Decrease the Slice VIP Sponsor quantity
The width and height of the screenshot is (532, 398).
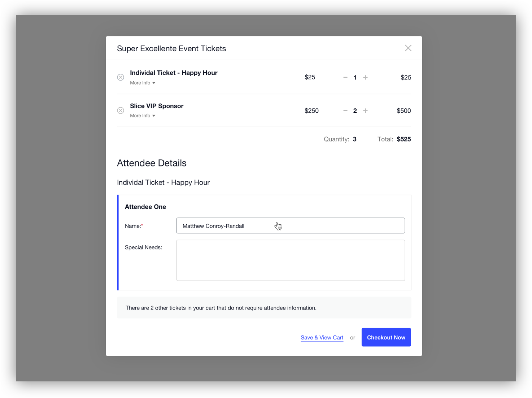[x=345, y=111]
